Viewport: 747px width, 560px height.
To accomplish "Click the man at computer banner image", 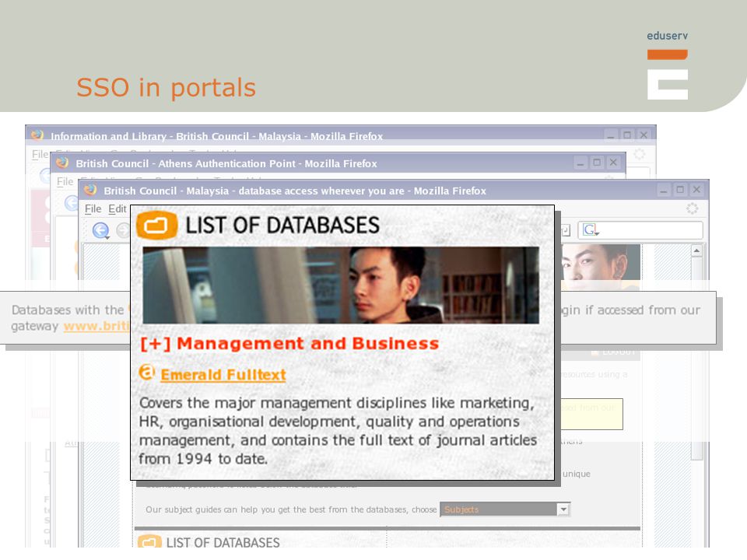I will click(341, 285).
